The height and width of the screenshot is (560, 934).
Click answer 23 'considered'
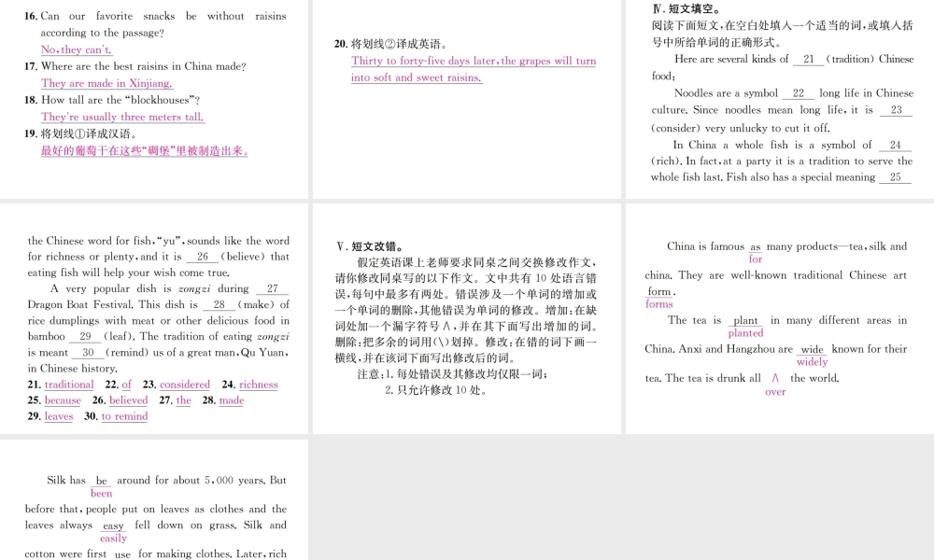[x=185, y=385]
